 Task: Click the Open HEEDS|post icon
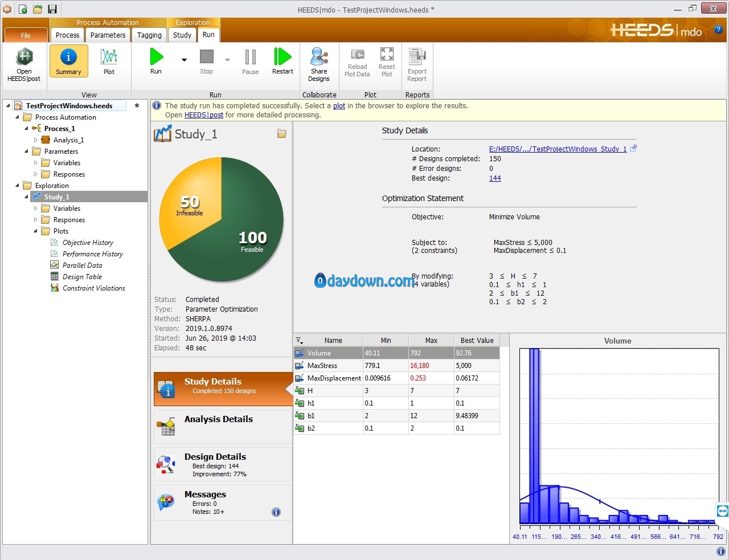pyautogui.click(x=24, y=58)
